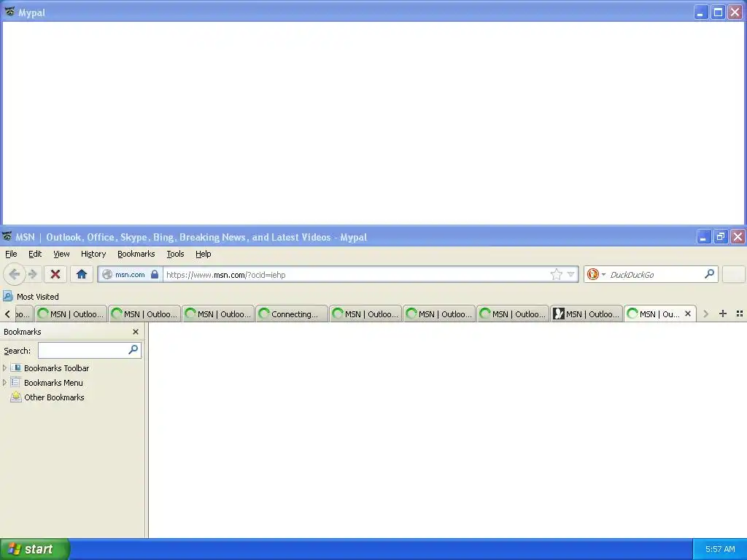Open the Edit menu
The image size is (747, 560).
[35, 254]
